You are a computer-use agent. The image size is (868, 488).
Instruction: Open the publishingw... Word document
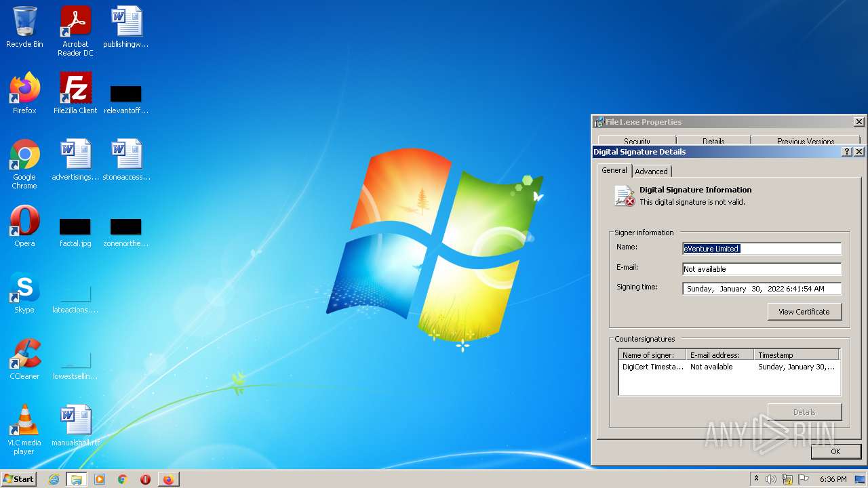pyautogui.click(x=126, y=27)
